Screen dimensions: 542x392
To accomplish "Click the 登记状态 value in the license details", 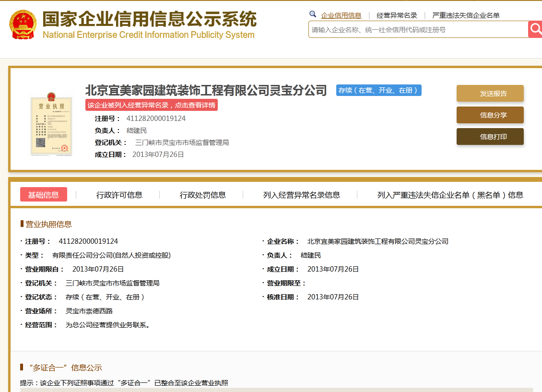I will pyautogui.click(x=105, y=297).
